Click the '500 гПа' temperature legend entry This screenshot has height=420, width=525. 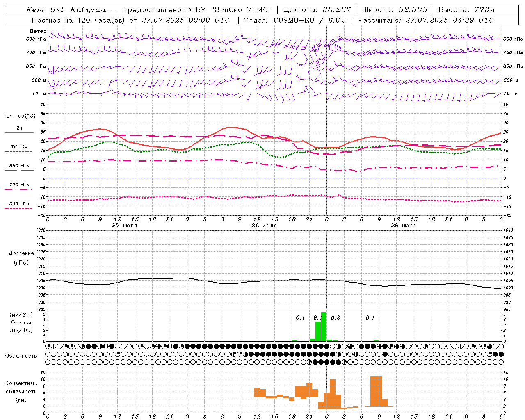pos(19,203)
